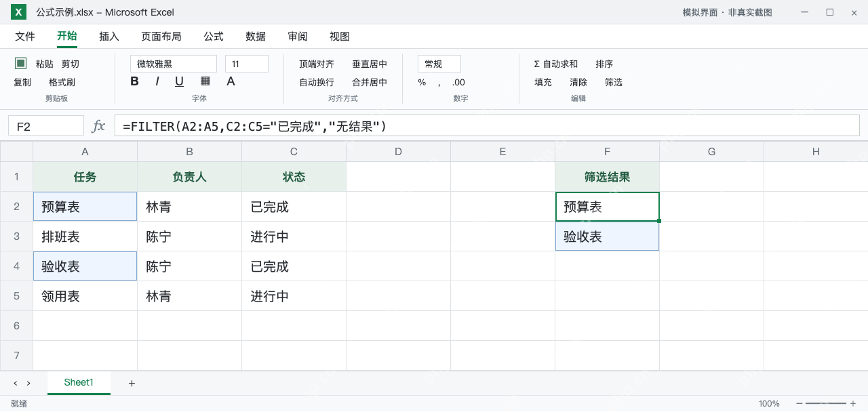Open the 微软雅黑 font name box

(x=174, y=64)
